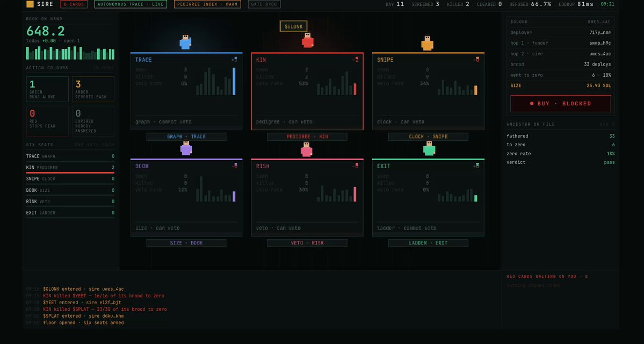
Task: Click the GATE @YOU badge
Action: pos(264,4)
